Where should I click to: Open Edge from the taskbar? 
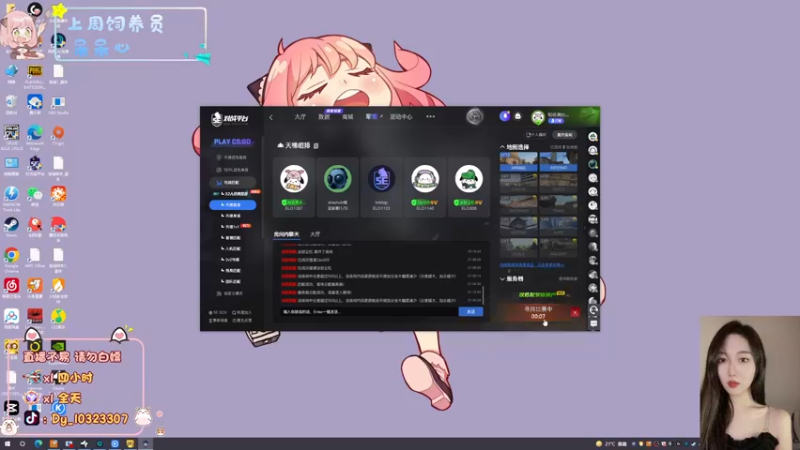pyautogui.click(x=38, y=444)
